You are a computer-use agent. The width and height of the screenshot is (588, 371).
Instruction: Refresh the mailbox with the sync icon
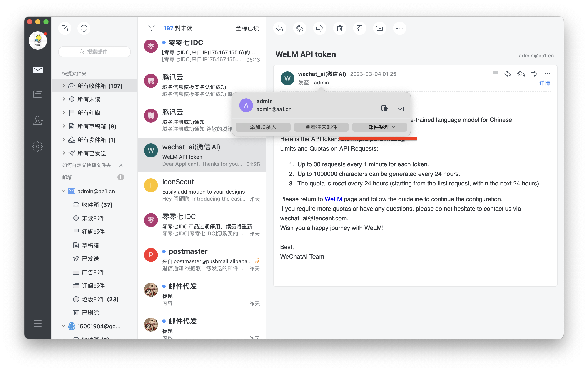(84, 28)
